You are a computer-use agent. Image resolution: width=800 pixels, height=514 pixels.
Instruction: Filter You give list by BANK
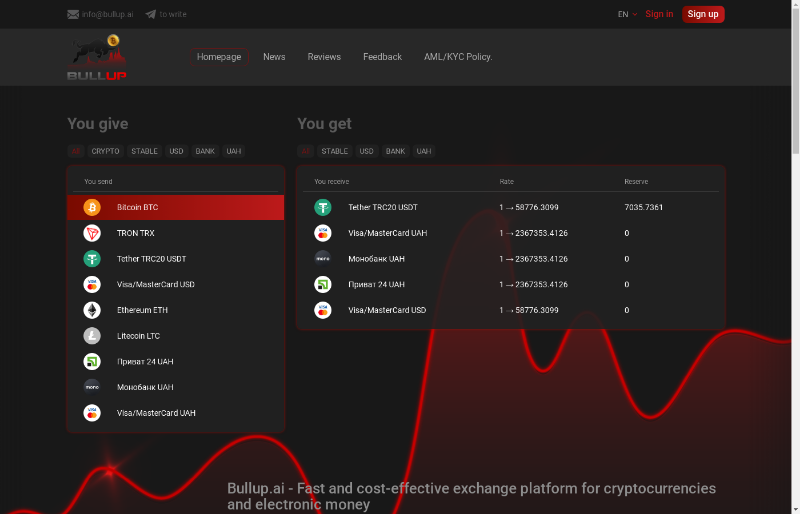point(205,151)
